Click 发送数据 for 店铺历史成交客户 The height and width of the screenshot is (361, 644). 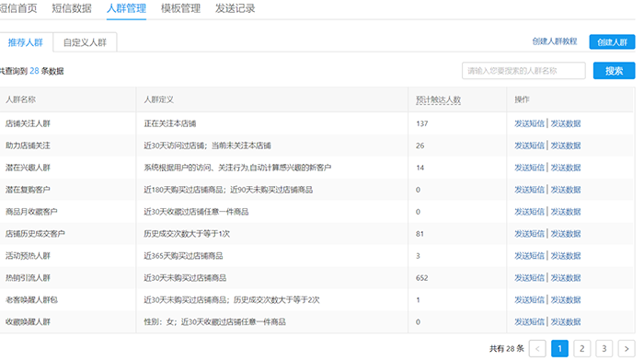[566, 234]
